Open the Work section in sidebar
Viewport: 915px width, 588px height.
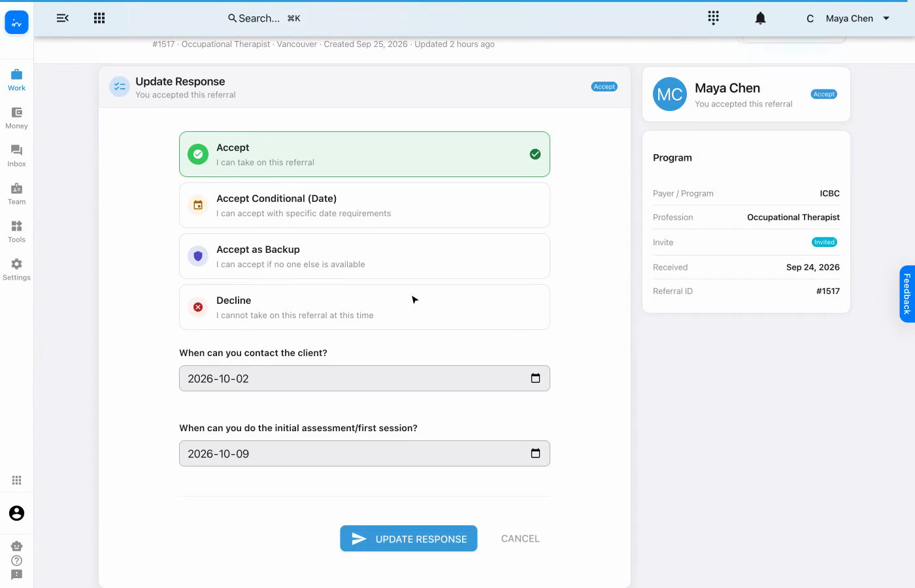(16, 80)
